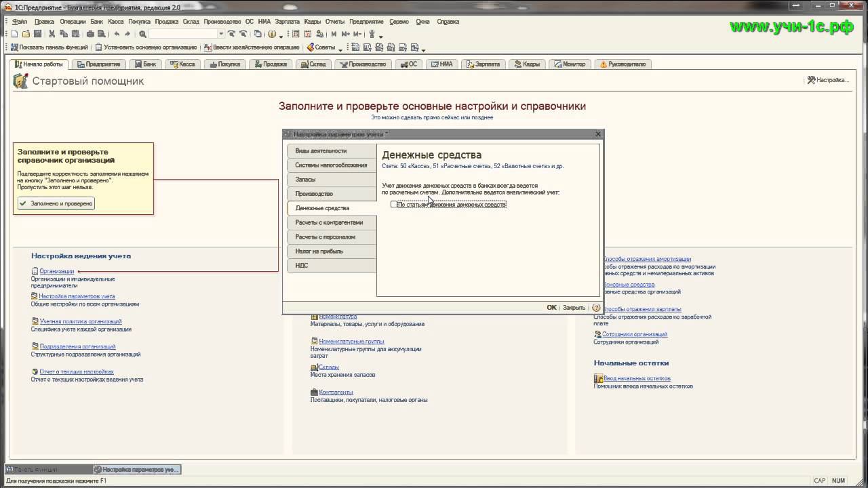
Task: Open the Настройка link at top right
Action: [828, 80]
